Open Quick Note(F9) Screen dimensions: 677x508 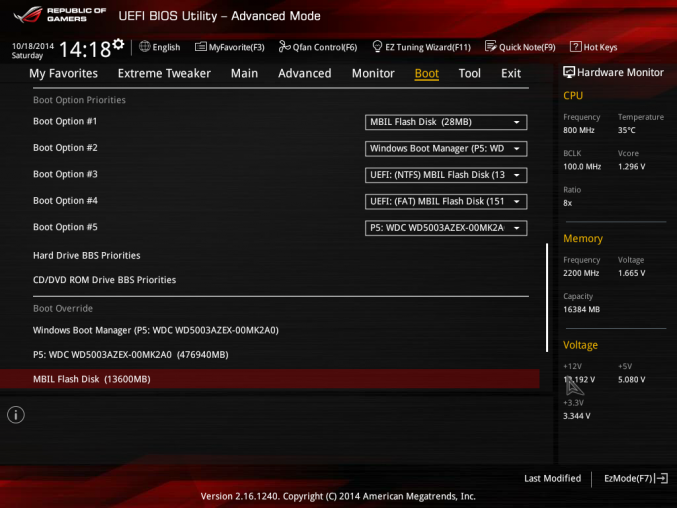click(520, 47)
